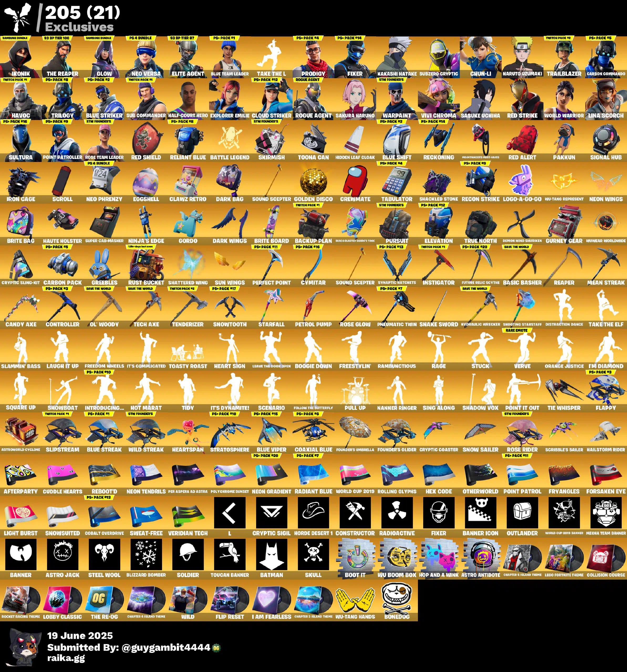The image size is (627, 672).
Task: Click the @guygambit4444 submitter name
Action: pos(166,648)
